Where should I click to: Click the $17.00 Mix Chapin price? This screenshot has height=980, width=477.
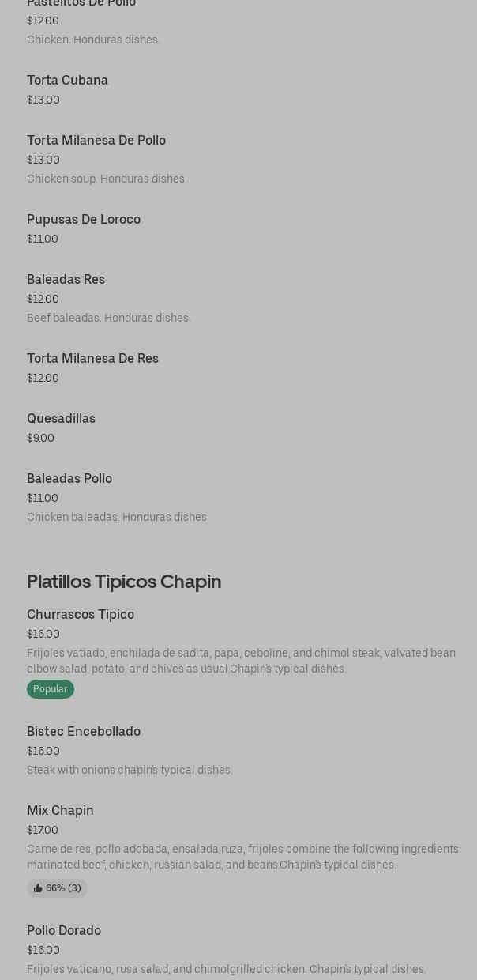point(43,831)
